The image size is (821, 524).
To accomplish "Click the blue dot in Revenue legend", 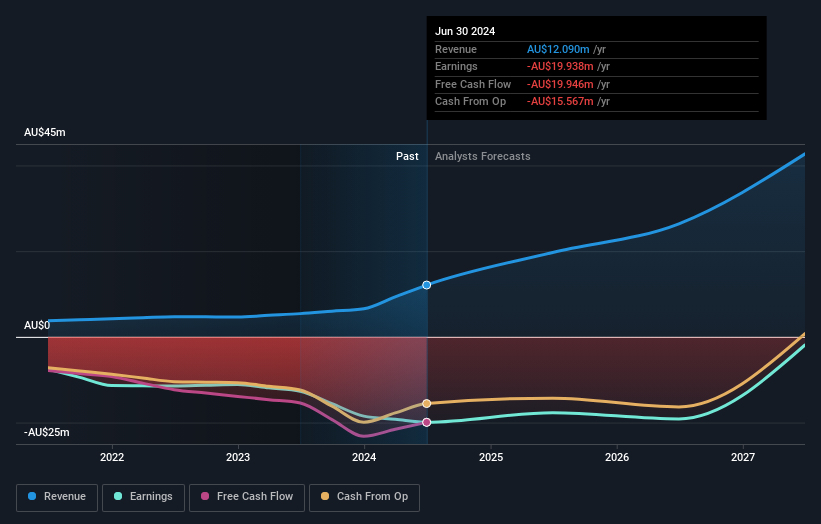I will 32,496.
